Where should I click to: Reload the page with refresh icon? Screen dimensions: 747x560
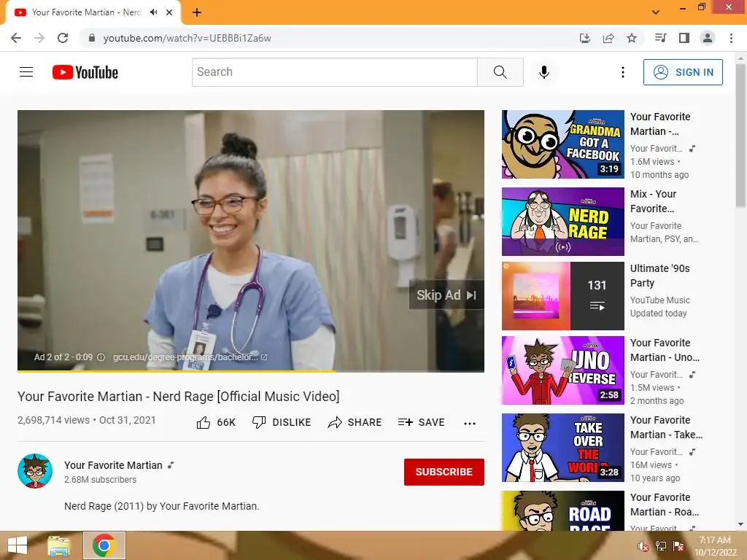pyautogui.click(x=63, y=38)
